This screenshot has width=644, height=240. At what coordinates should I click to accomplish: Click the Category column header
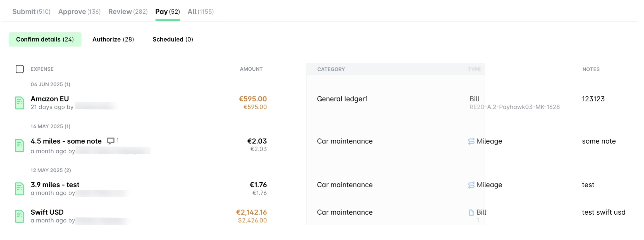[x=331, y=69]
